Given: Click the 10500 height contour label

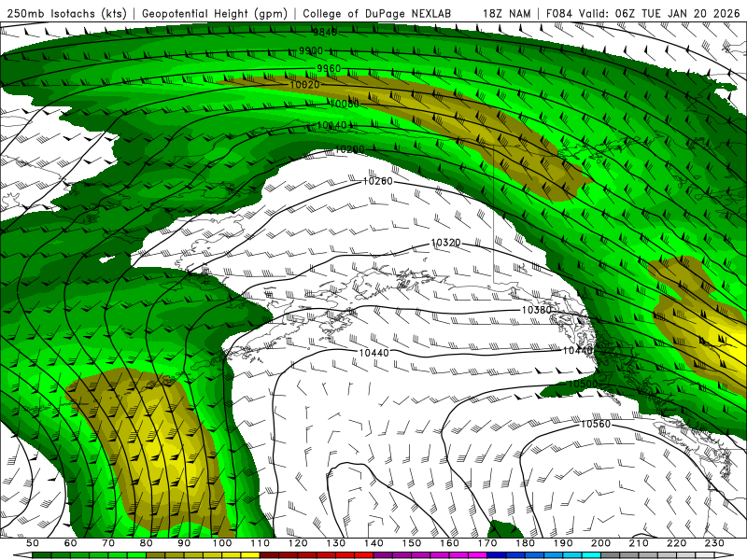Looking at the screenshot, I should [x=582, y=384].
